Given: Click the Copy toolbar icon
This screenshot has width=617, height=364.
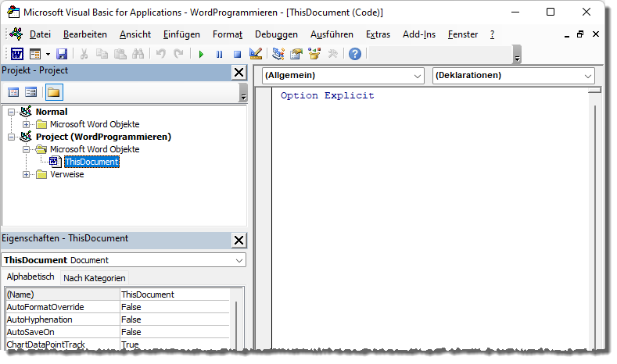Looking at the screenshot, I should [x=102, y=54].
